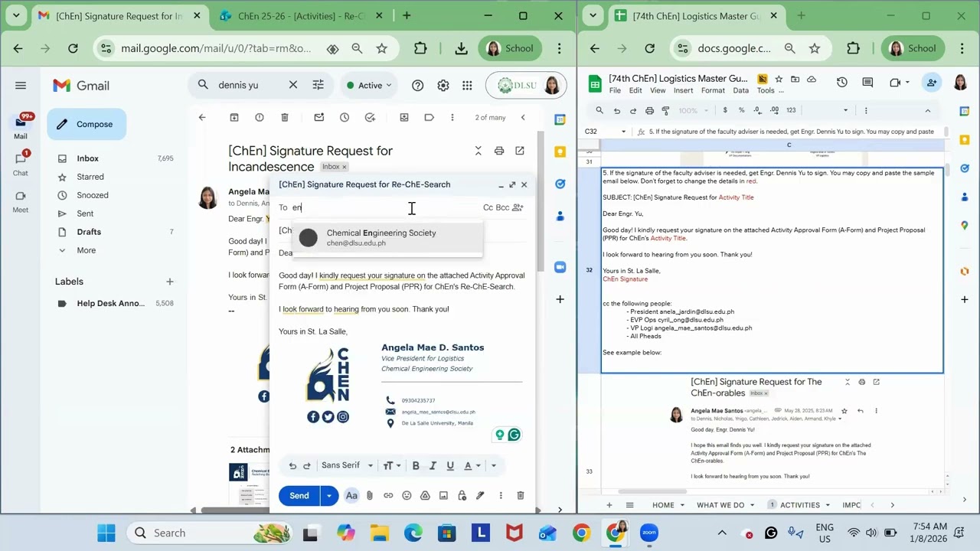Open text size dropdown in compose
Image resolution: width=980 pixels, height=551 pixels.
point(391,465)
